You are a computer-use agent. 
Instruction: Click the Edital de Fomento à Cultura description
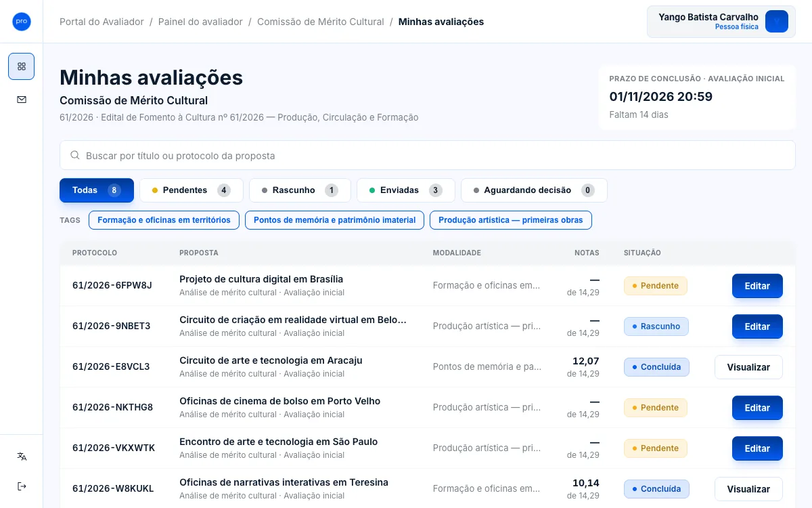tap(239, 117)
